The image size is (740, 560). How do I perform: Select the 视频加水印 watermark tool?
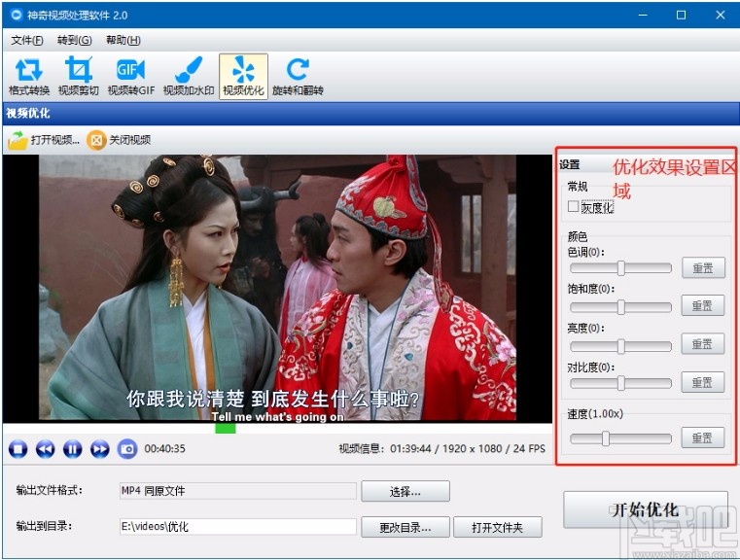[189, 77]
